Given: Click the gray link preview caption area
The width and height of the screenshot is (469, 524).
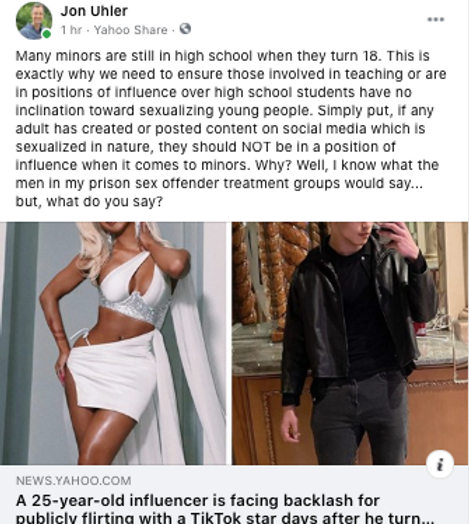Looking at the screenshot, I should point(234,495).
